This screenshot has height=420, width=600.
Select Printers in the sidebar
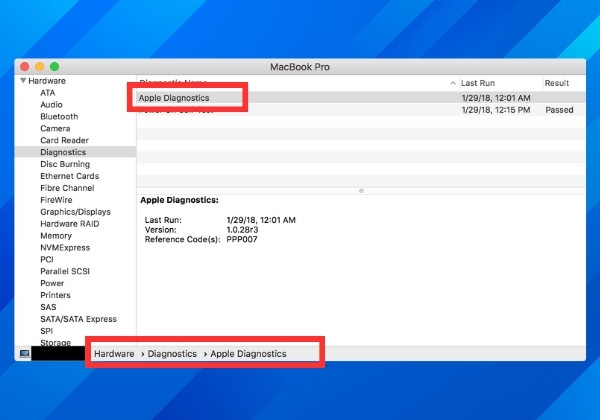coord(55,295)
